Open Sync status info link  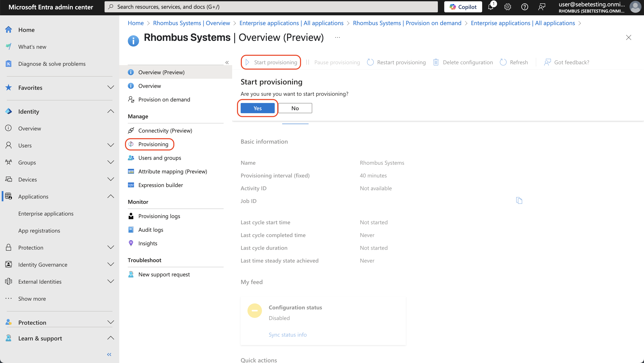point(287,334)
